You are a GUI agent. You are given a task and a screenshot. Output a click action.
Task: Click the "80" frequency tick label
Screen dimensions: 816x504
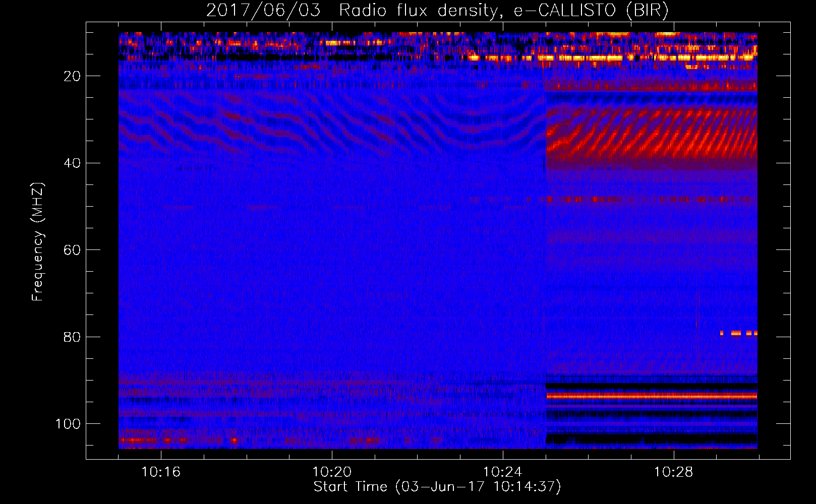(x=73, y=337)
